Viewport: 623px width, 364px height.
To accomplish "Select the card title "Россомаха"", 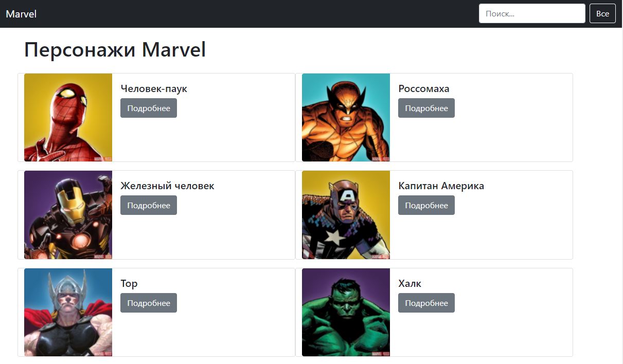I will [x=424, y=88].
